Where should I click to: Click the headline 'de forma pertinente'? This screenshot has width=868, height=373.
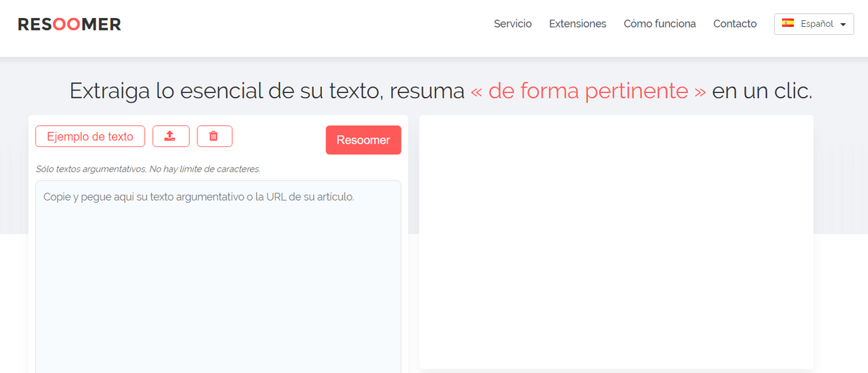click(x=588, y=91)
